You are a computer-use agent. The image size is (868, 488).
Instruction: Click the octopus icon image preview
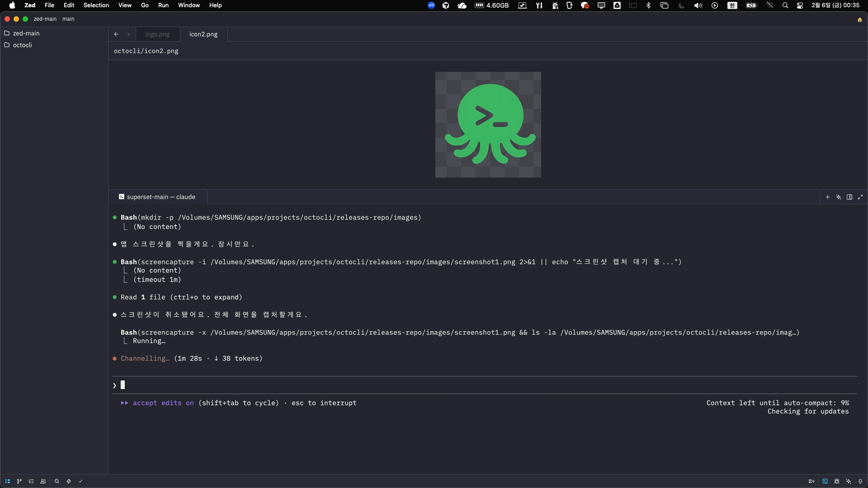(488, 125)
